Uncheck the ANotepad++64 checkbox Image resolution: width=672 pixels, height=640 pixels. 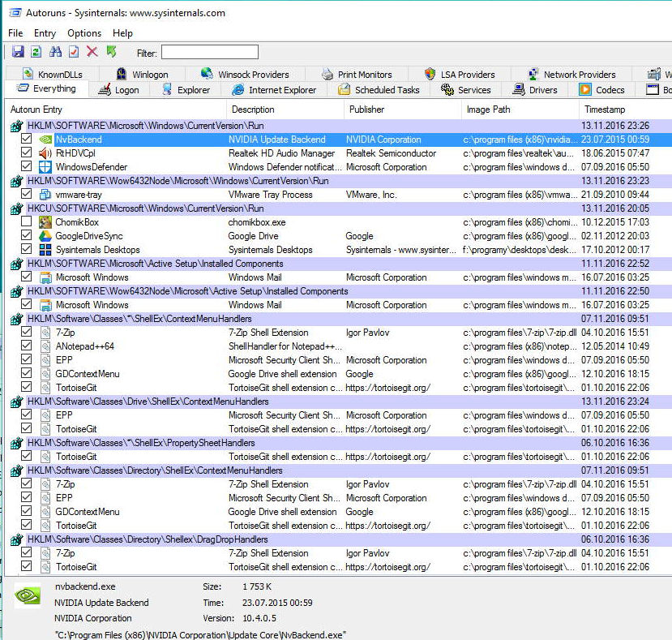[27, 346]
